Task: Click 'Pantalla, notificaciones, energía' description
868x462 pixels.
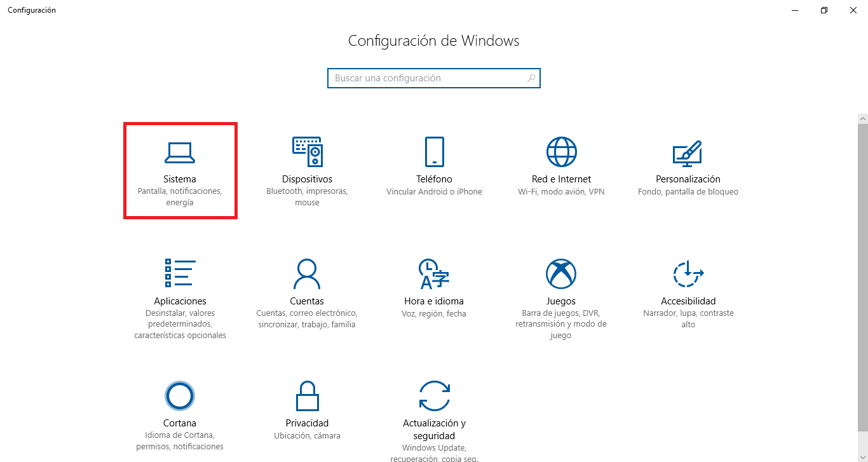Action: click(180, 197)
